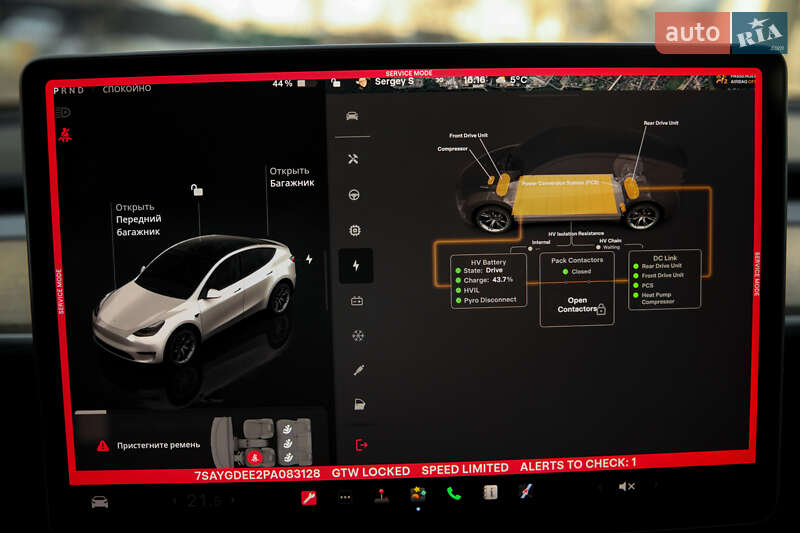The width and height of the screenshot is (800, 533).
Task: Open the seatbelt/safety restraint service section
Action: pos(359,370)
